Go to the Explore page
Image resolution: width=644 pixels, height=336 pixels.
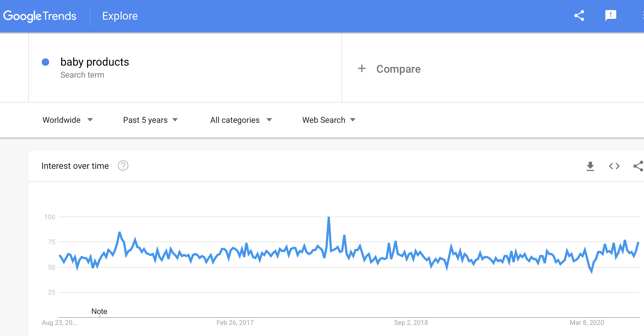pos(120,16)
